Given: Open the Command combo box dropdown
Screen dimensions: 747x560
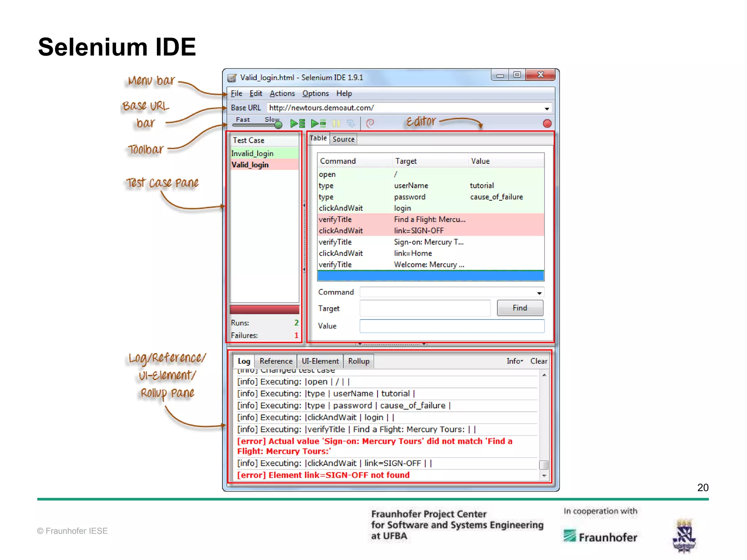Looking at the screenshot, I should 539,293.
